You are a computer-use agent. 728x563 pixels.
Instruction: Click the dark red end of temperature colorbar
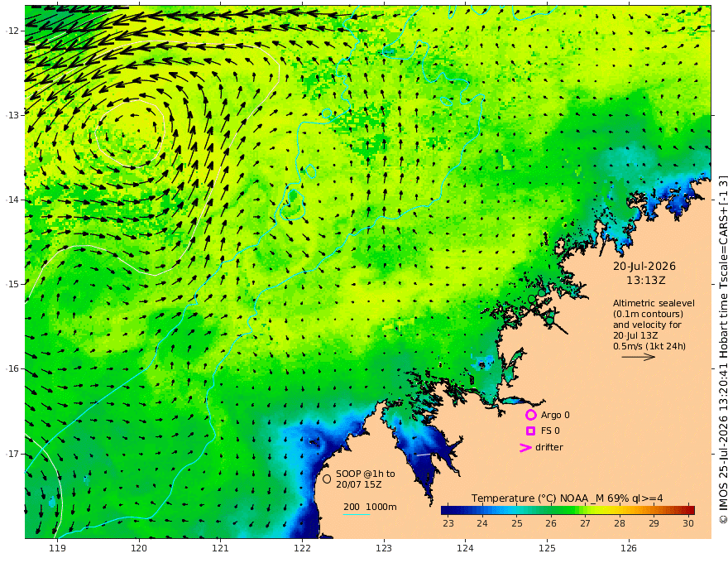pos(691,510)
